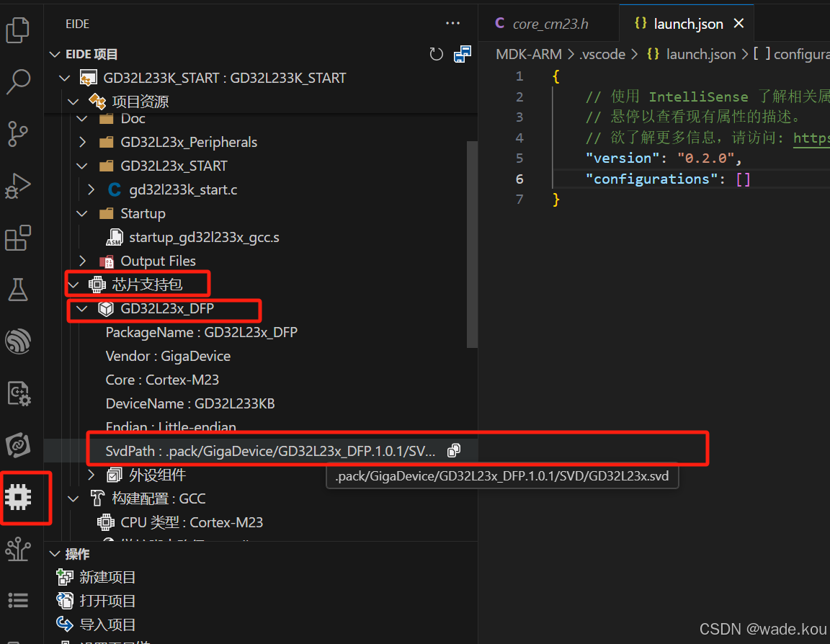Open Run and Debug in the activity bar
Screen dimensions: 830x644
coord(17,186)
